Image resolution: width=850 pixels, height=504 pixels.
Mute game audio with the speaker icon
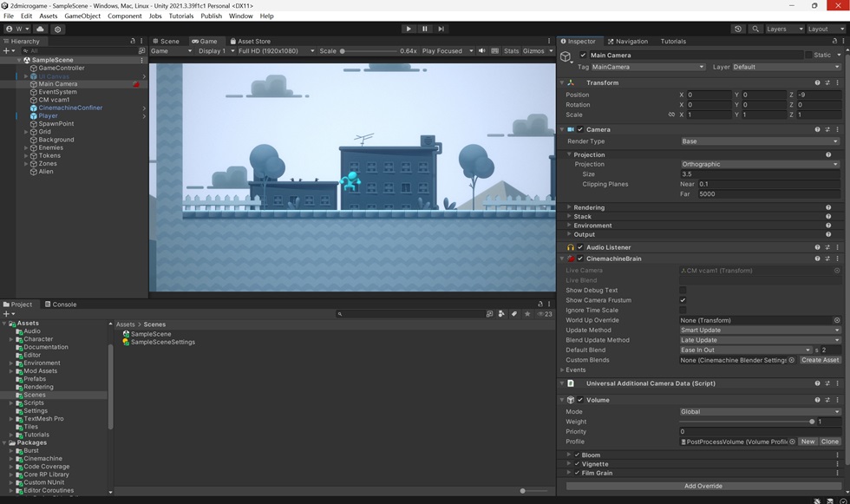481,50
